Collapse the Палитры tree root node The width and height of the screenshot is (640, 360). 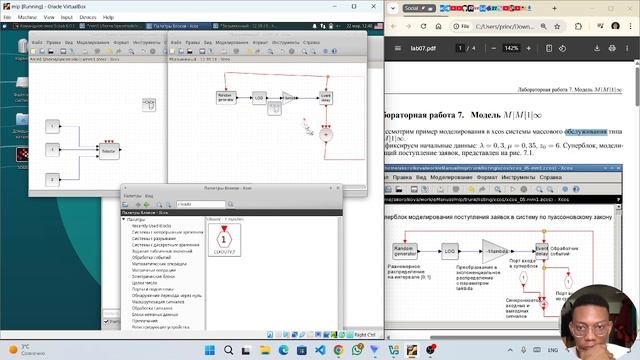124,220
